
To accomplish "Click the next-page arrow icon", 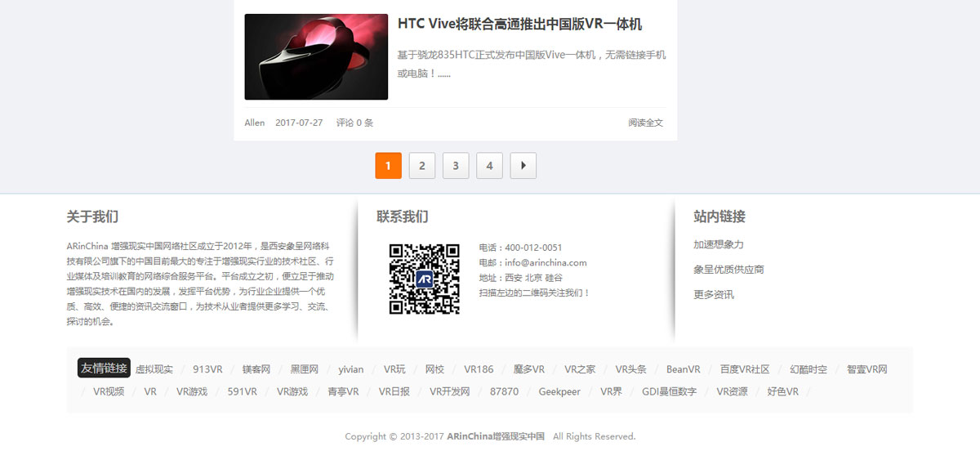I will tap(523, 165).
